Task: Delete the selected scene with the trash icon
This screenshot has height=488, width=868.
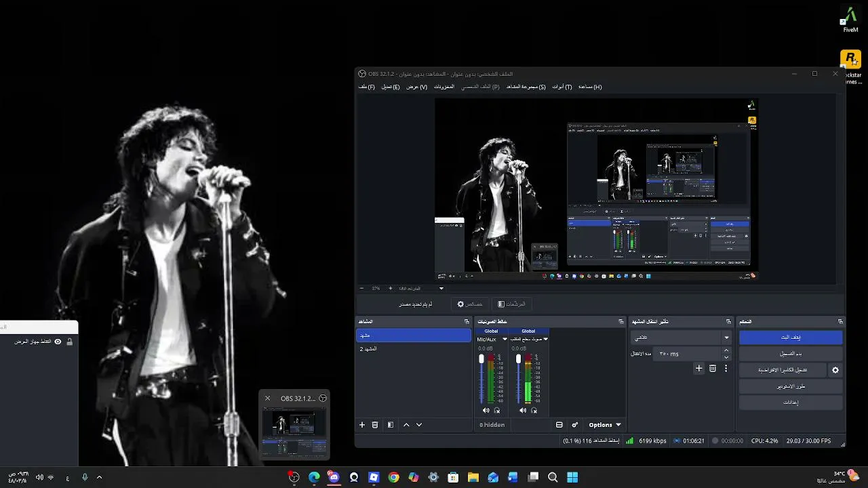Action: [375, 425]
